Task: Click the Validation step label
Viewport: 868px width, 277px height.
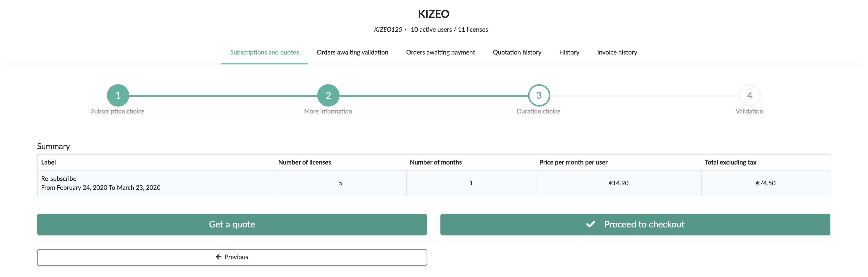Action: [749, 111]
